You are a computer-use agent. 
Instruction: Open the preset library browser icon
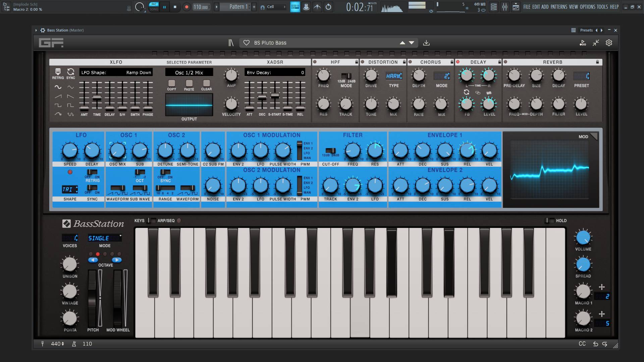[231, 43]
